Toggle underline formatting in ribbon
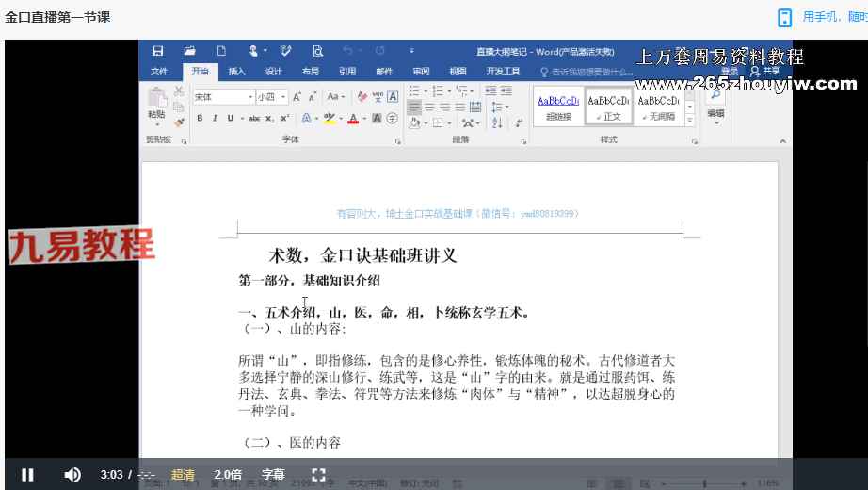 pyautogui.click(x=230, y=119)
